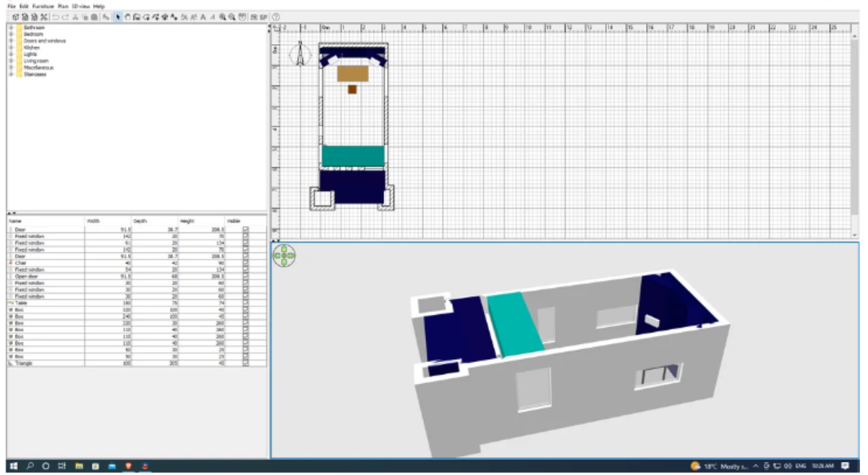Sort furniture list by Width column header
The width and height of the screenshot is (868, 475).
coord(94,221)
